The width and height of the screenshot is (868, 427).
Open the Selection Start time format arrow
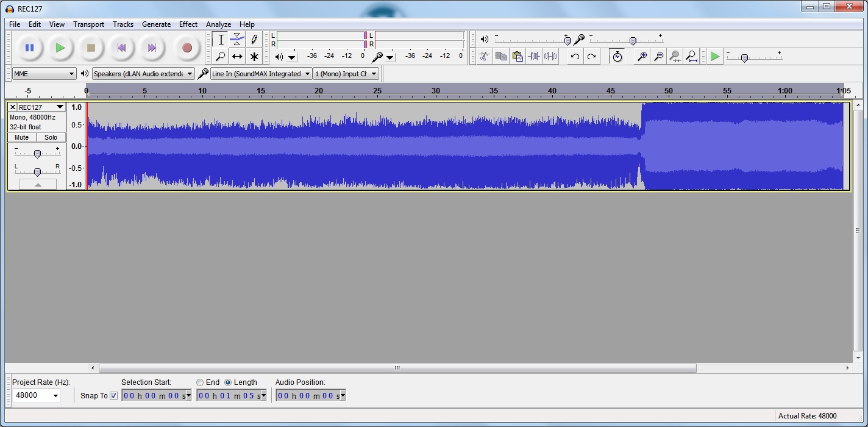(188, 395)
